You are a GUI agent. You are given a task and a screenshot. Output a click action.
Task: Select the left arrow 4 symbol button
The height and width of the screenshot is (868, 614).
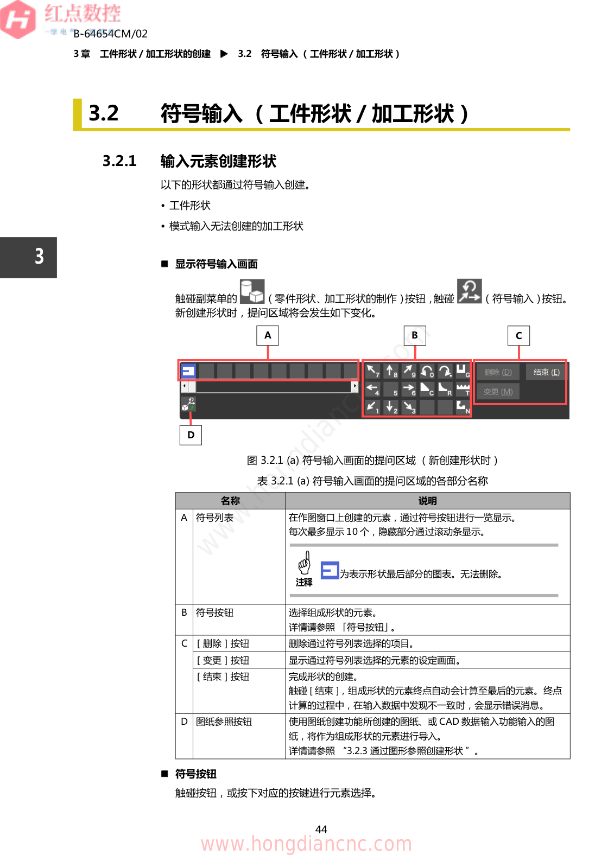pos(373,389)
